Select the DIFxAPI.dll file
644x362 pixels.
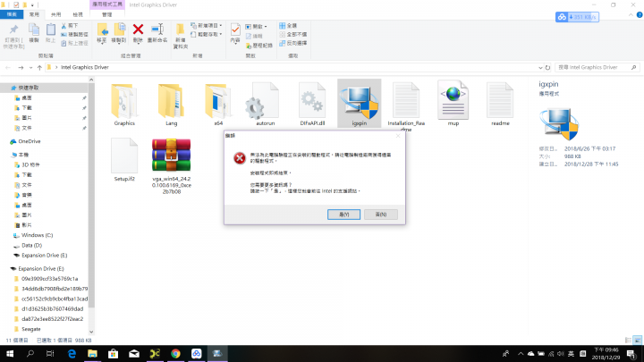(312, 105)
